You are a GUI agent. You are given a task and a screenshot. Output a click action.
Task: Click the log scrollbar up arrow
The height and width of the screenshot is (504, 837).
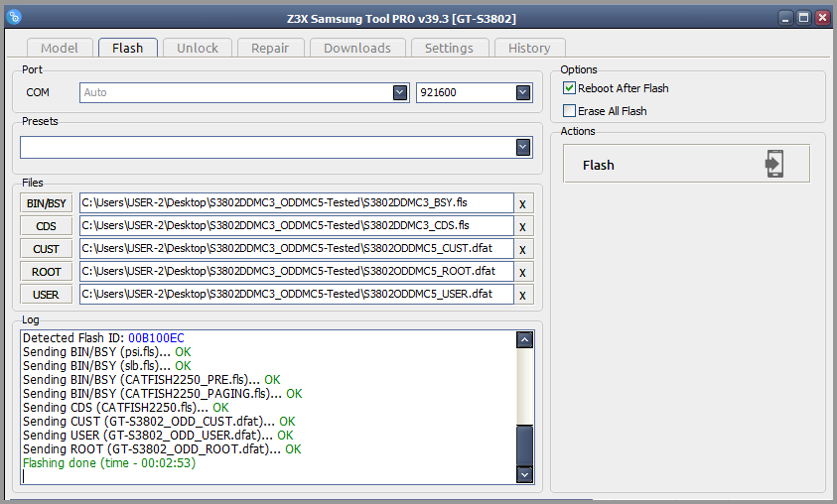click(x=524, y=339)
